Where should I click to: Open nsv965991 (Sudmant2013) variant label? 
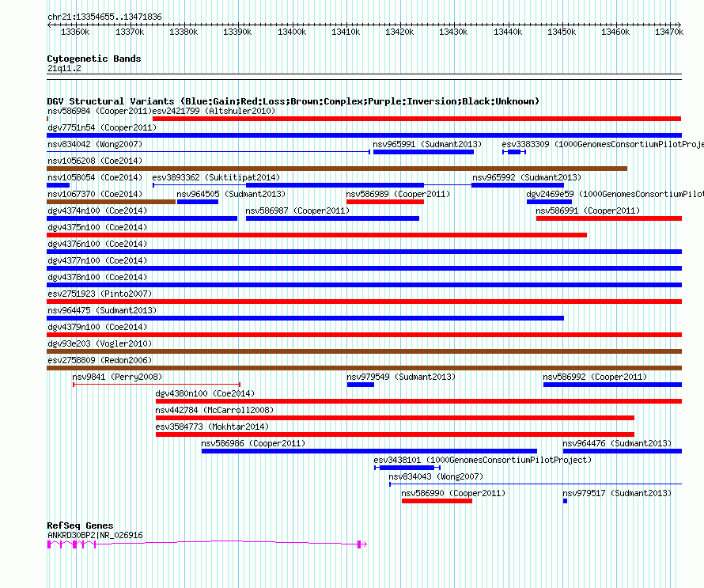point(427,144)
